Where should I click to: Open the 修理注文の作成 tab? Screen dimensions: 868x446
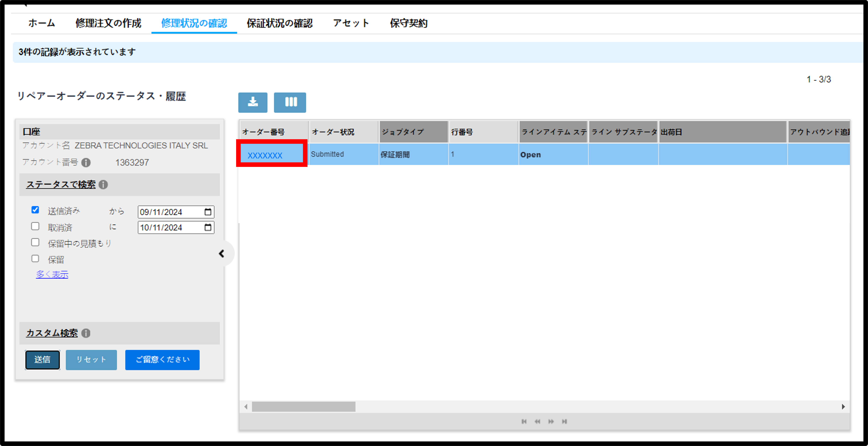[108, 23]
